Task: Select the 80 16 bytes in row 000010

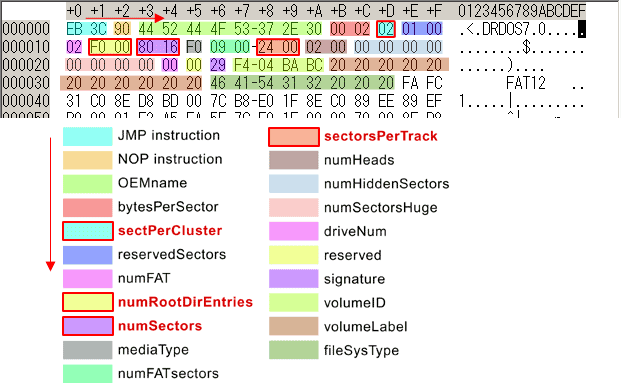Action: (x=158, y=47)
